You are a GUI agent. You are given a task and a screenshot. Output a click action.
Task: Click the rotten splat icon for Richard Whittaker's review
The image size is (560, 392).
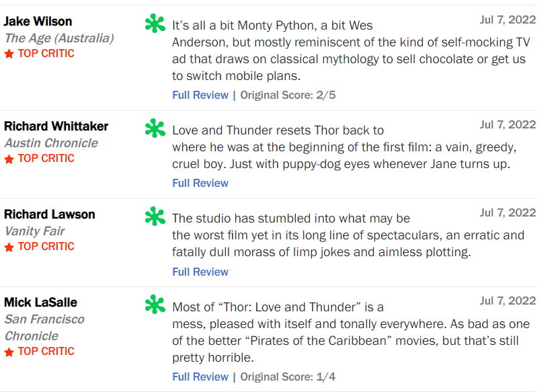[155, 128]
